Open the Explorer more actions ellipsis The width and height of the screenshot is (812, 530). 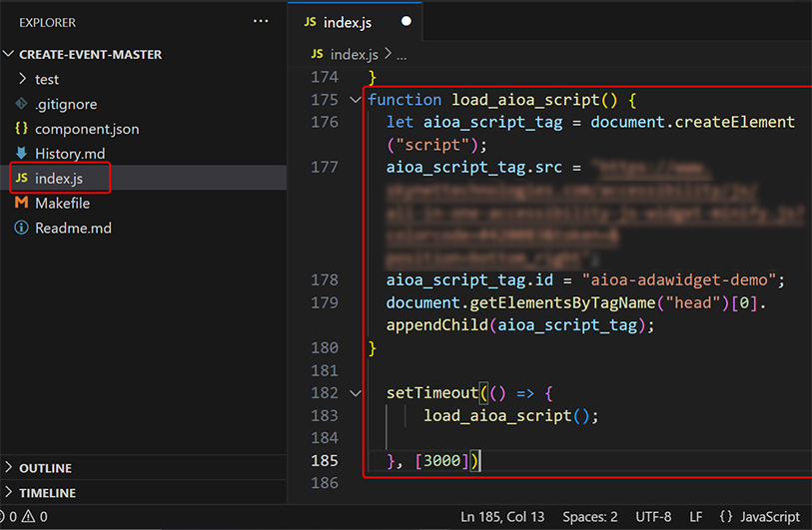click(x=261, y=21)
